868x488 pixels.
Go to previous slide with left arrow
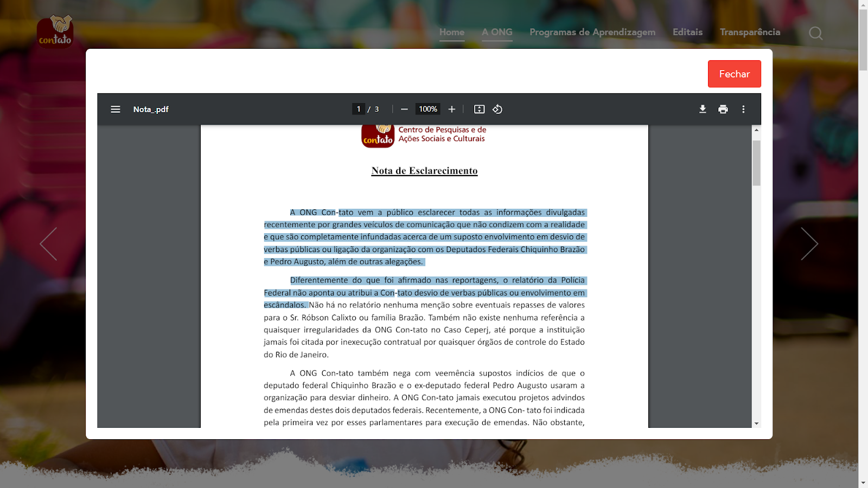(48, 243)
